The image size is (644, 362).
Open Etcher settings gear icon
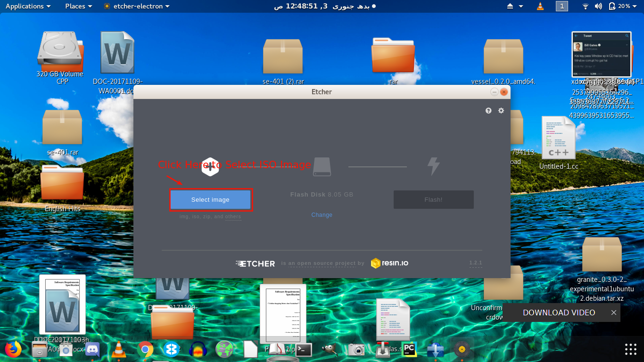pos(501,110)
